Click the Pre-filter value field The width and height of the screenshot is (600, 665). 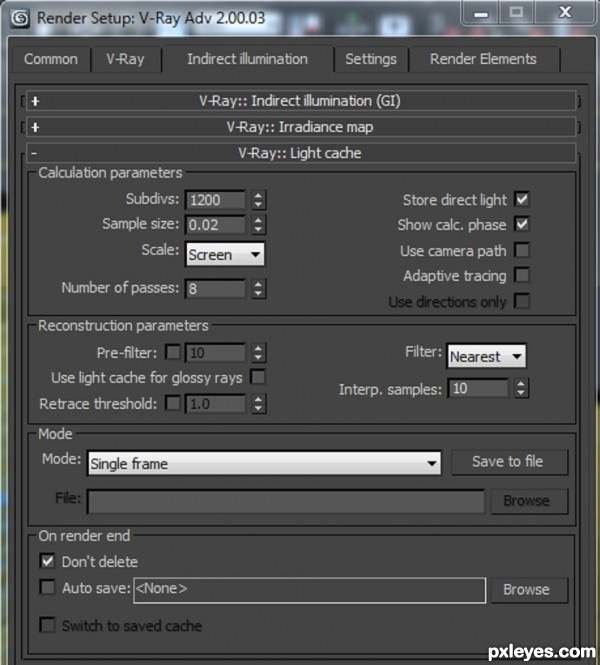click(215, 353)
